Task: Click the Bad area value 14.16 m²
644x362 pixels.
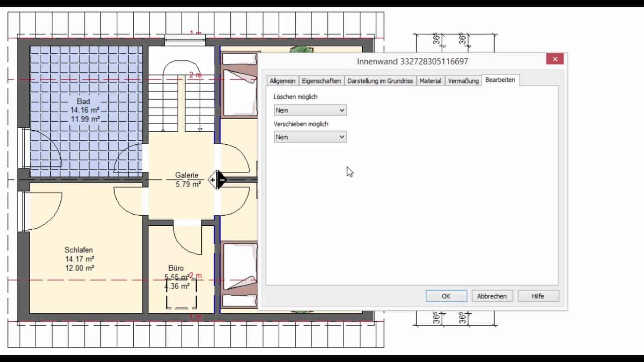Action: 85,110
